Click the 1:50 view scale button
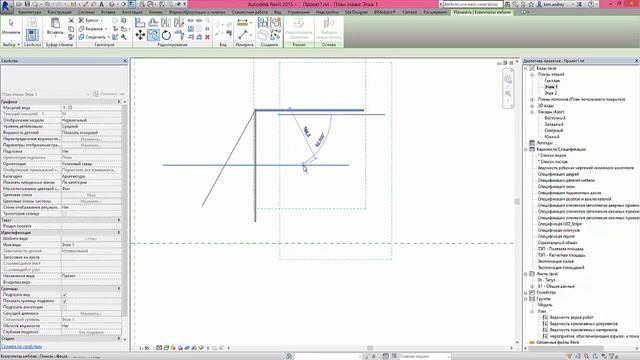The image size is (640, 360). (x=144, y=348)
